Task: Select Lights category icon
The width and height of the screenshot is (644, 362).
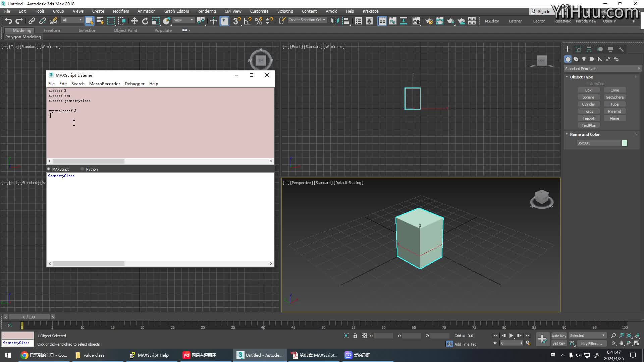Action: pos(584,59)
